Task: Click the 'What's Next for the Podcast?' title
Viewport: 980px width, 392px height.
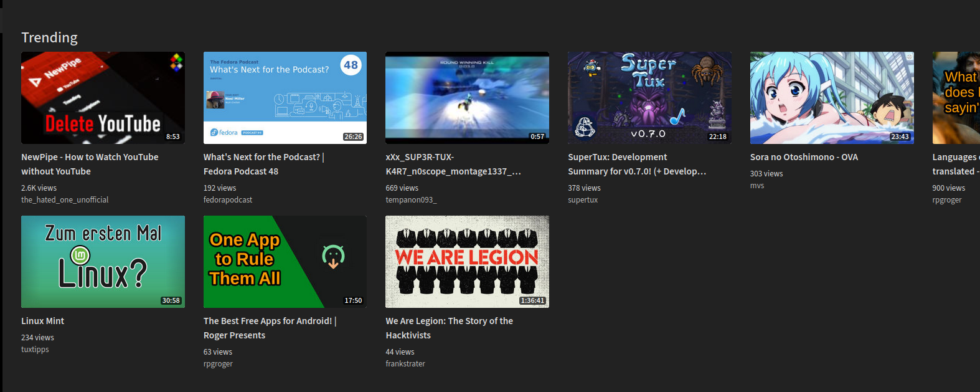Action: click(263, 157)
